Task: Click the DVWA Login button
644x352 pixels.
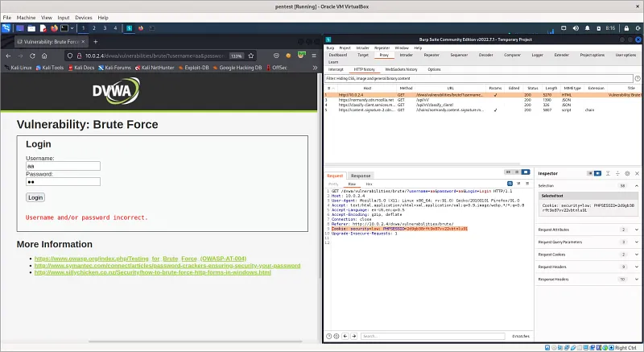Action: [35, 197]
